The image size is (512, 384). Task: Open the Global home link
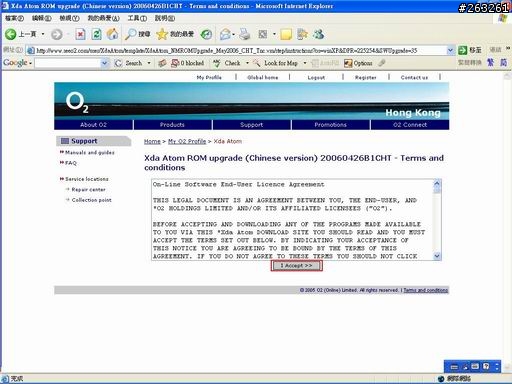point(263,77)
